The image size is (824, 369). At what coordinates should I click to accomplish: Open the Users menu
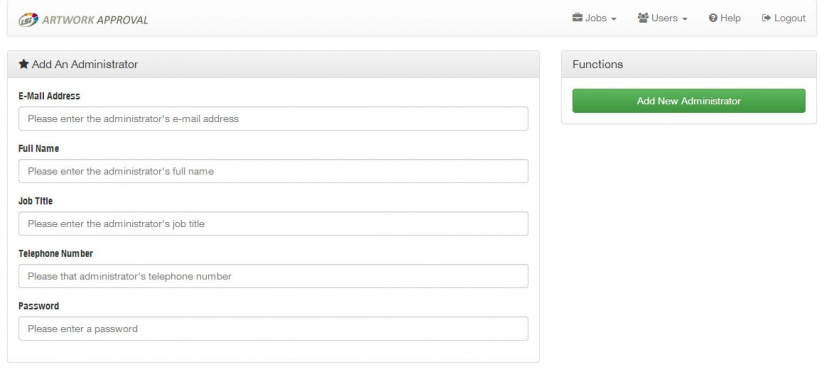pyautogui.click(x=662, y=18)
